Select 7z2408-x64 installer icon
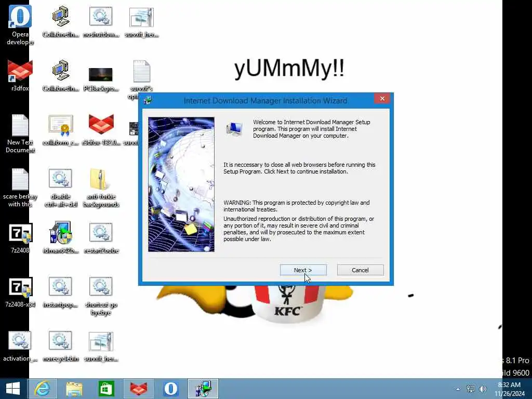The image size is (532, 399). pos(20,292)
